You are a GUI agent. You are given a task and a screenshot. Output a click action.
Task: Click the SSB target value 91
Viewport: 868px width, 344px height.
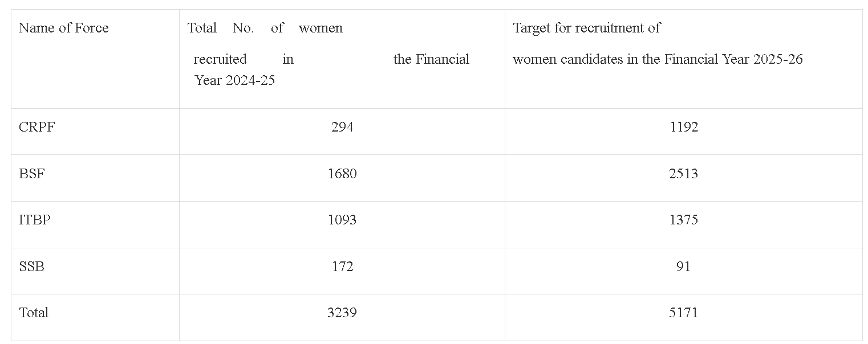683,267
